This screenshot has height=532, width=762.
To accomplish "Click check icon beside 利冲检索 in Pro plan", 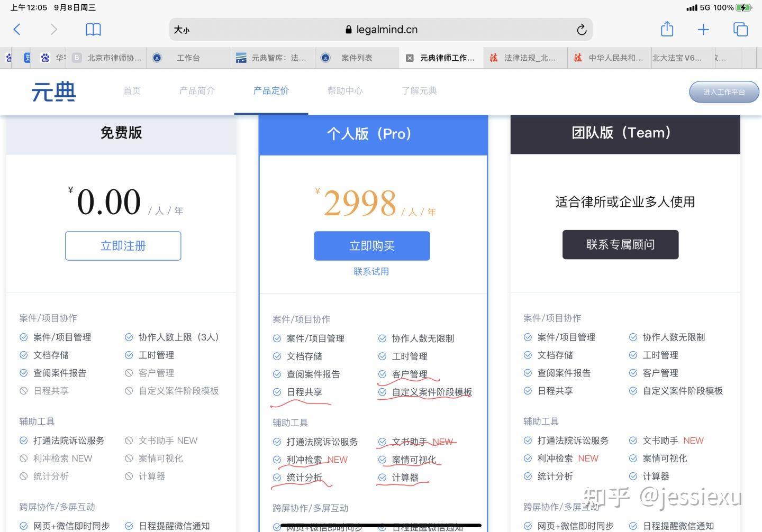I will pos(277,460).
